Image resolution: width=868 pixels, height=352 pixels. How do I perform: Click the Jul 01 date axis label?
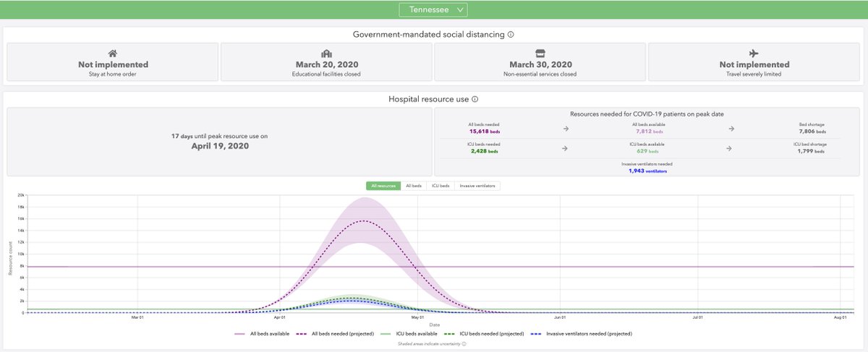tap(698, 318)
